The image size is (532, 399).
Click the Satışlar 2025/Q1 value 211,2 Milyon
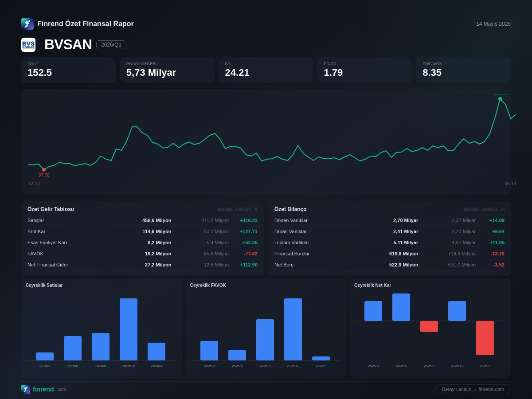[215, 220]
